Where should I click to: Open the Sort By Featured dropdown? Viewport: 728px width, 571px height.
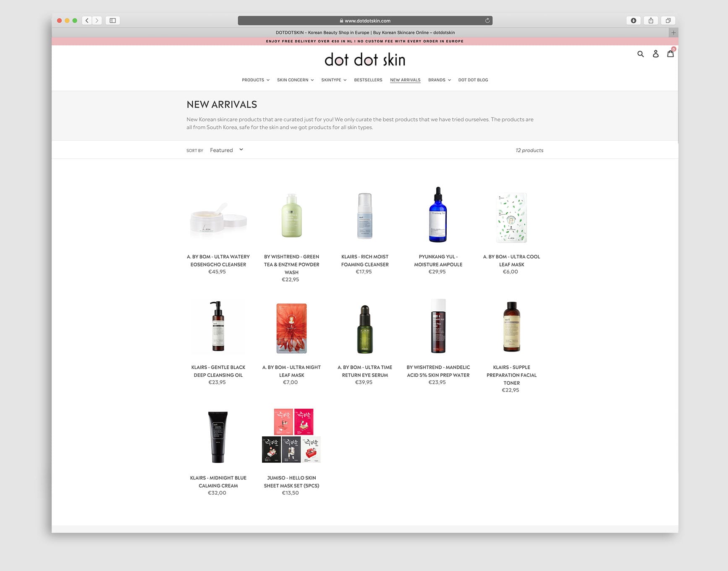[x=227, y=150]
